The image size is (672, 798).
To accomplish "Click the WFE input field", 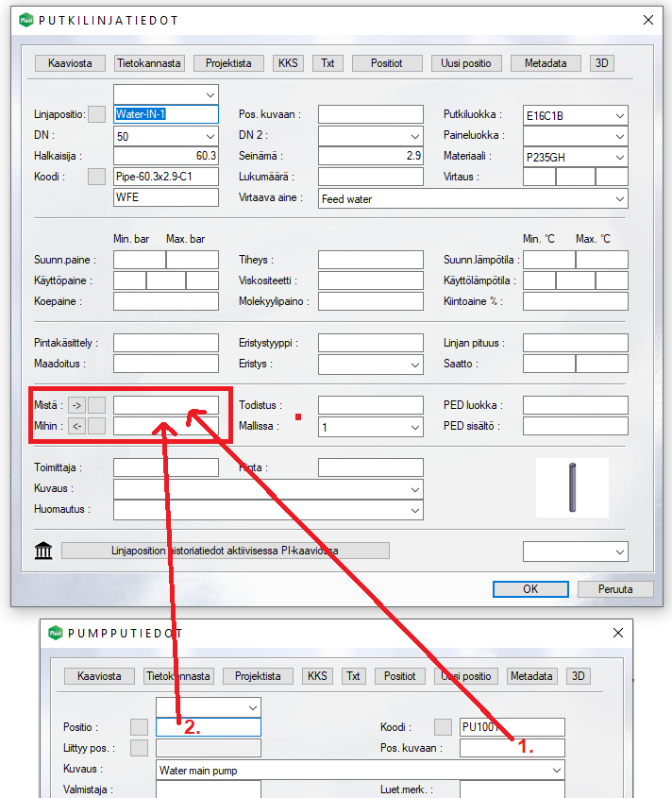I will pos(166,197).
